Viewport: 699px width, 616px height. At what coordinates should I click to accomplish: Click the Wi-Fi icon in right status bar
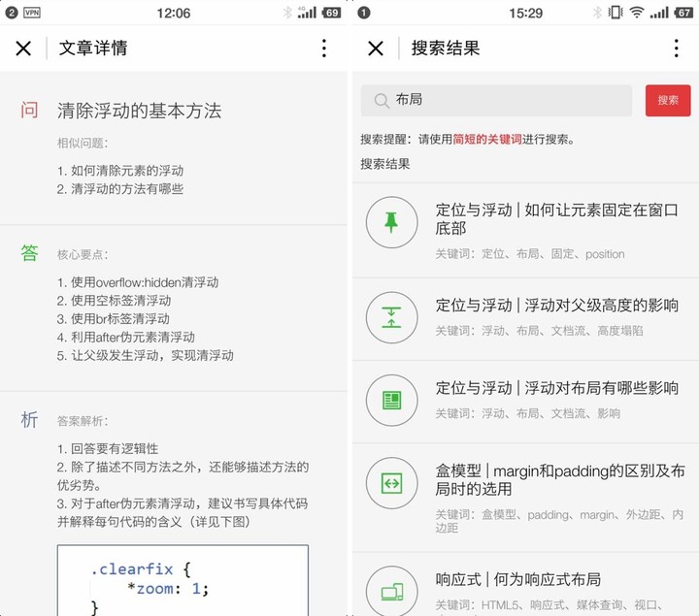point(637,13)
